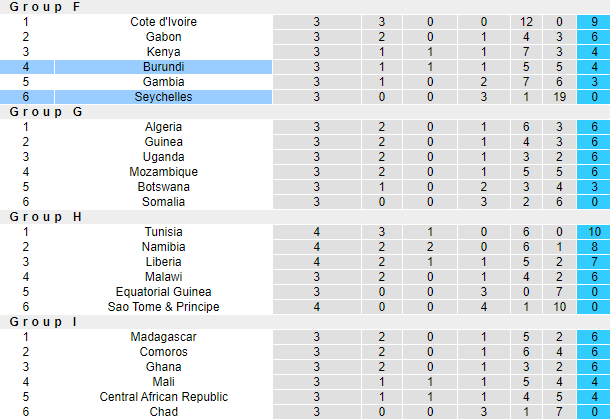Click the Somalia team name

click(x=163, y=202)
